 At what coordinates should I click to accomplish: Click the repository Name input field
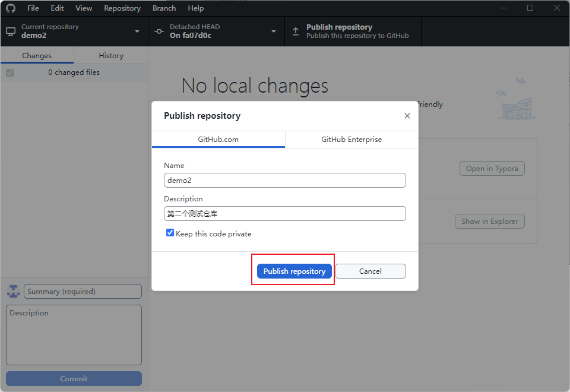pyautogui.click(x=285, y=180)
